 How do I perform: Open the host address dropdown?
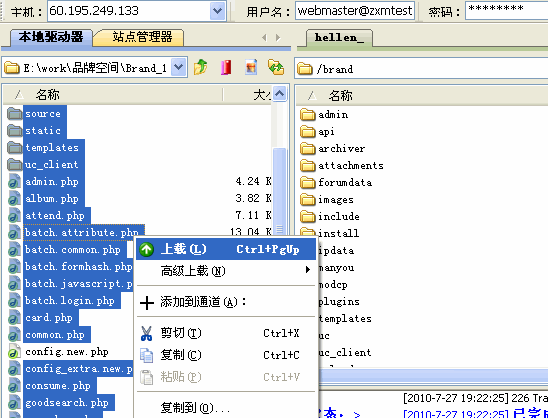pos(217,11)
